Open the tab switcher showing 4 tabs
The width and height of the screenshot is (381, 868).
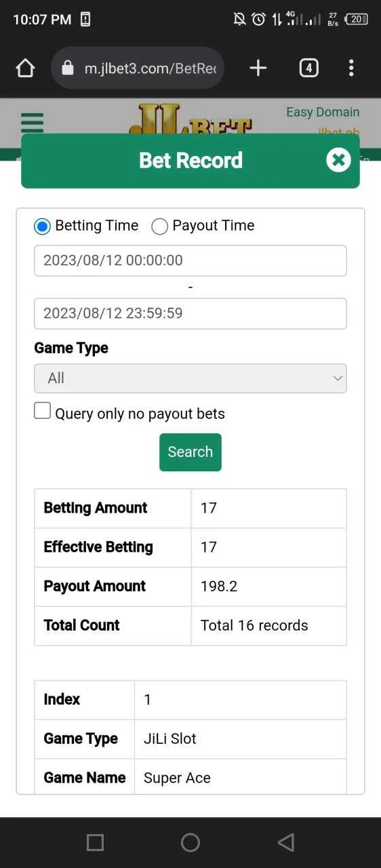[x=308, y=68]
